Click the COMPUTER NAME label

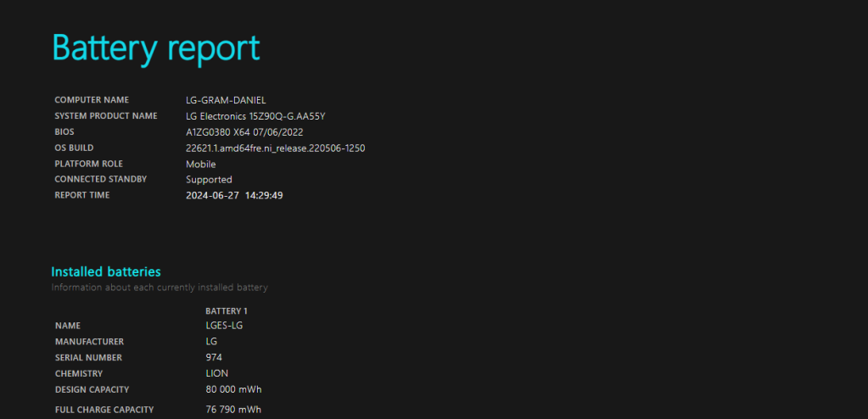(x=92, y=100)
